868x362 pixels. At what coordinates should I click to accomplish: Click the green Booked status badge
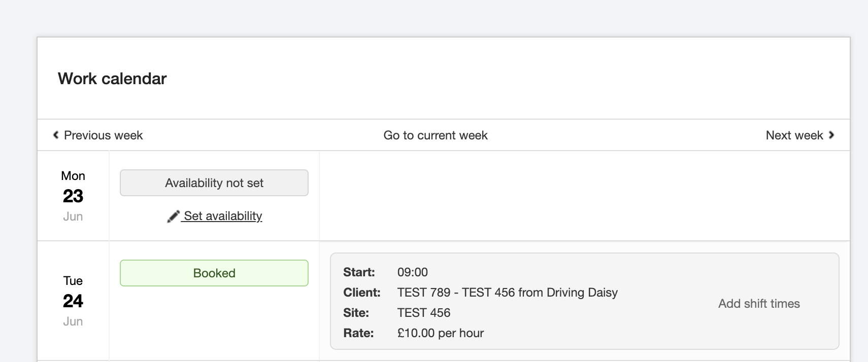[214, 273]
